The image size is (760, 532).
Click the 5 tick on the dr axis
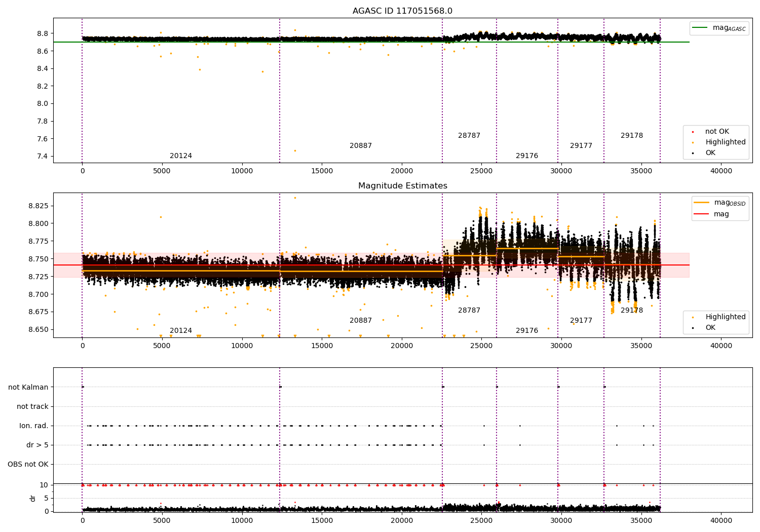(x=47, y=498)
